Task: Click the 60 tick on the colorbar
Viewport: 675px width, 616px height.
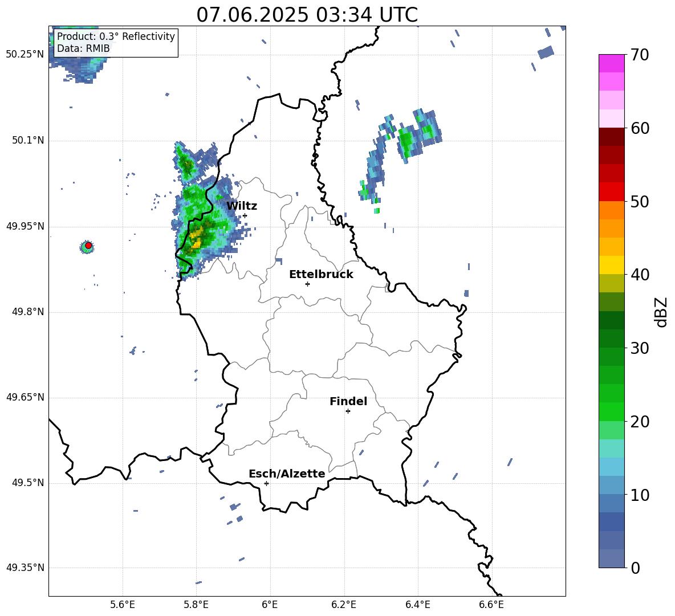Action: tap(640, 128)
